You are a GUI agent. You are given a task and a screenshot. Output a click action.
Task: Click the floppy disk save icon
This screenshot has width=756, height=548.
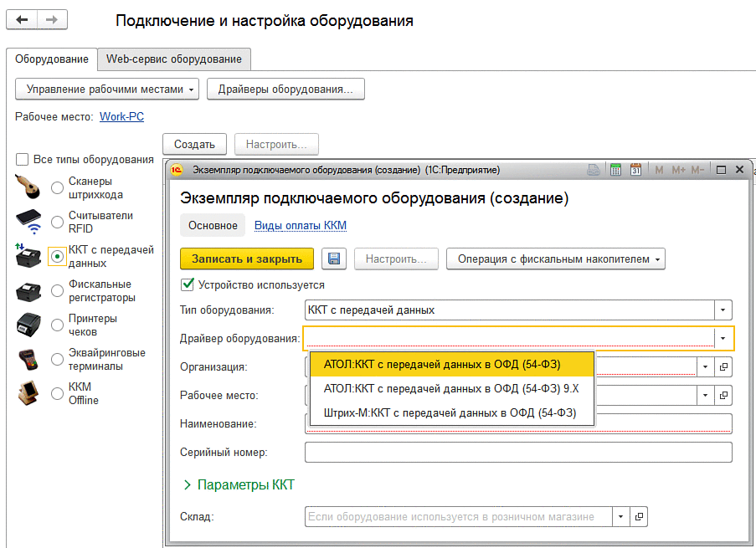point(334,259)
